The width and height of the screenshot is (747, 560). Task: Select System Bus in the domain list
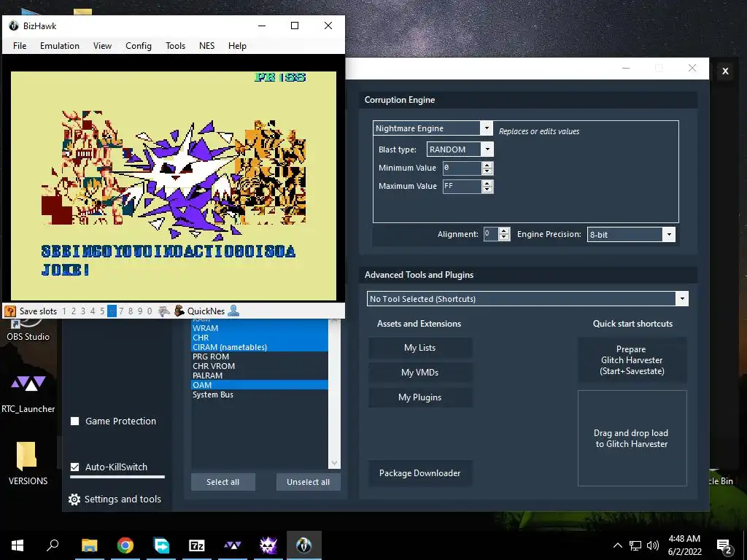tap(260, 394)
